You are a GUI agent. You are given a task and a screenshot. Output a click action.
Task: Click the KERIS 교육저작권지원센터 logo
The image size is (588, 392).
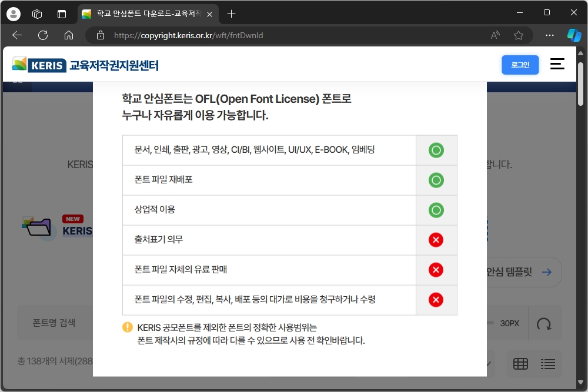pos(85,65)
